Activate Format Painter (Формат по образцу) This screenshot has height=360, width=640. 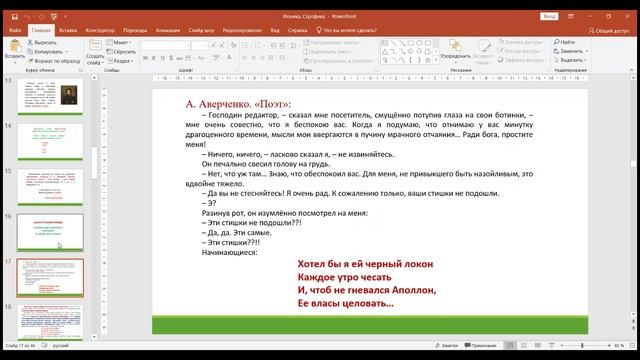tap(54, 61)
